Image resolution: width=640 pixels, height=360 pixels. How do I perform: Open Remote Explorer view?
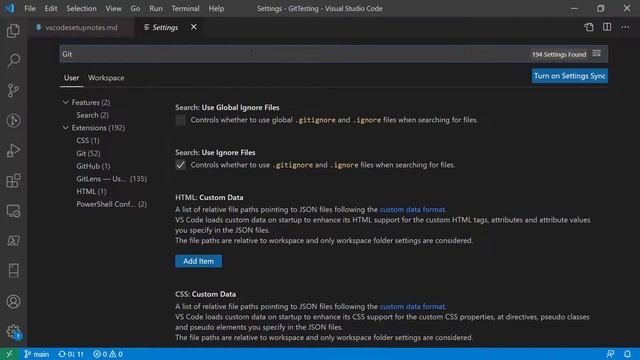[13, 211]
